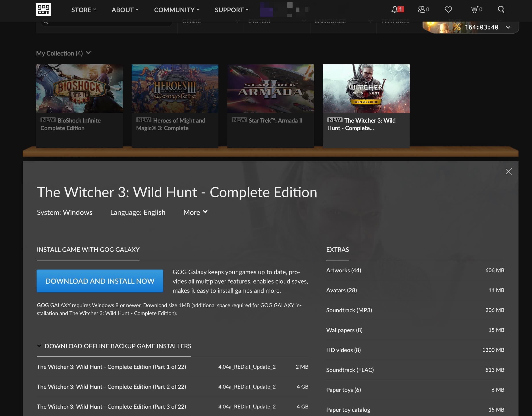Image resolution: width=532 pixels, height=416 pixels.
Task: Download Part 1 of 22 installer
Action: pyautogui.click(x=112, y=367)
